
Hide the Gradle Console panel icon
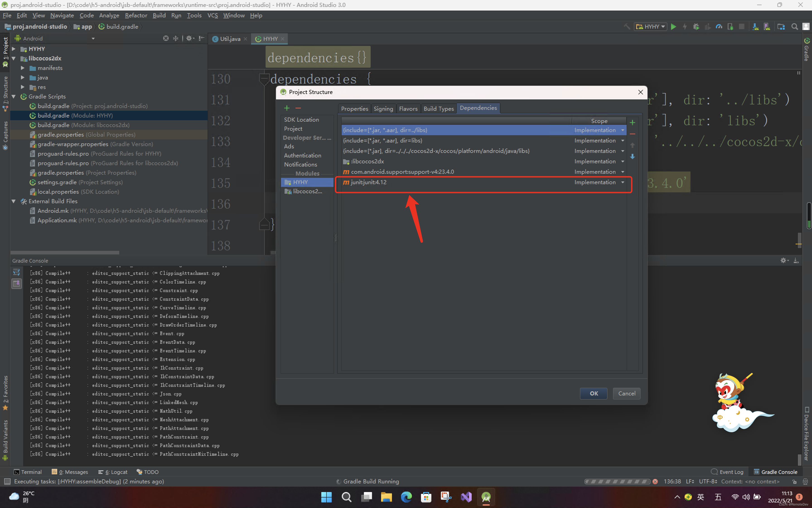pyautogui.click(x=796, y=260)
